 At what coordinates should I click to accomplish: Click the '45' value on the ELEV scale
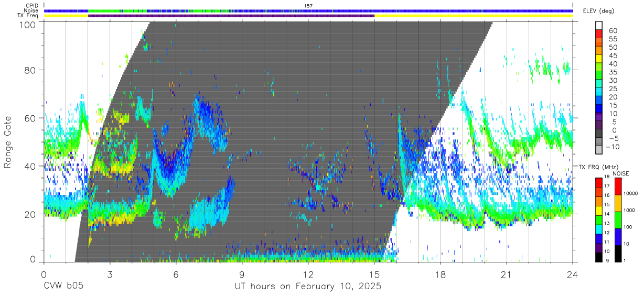[613, 56]
